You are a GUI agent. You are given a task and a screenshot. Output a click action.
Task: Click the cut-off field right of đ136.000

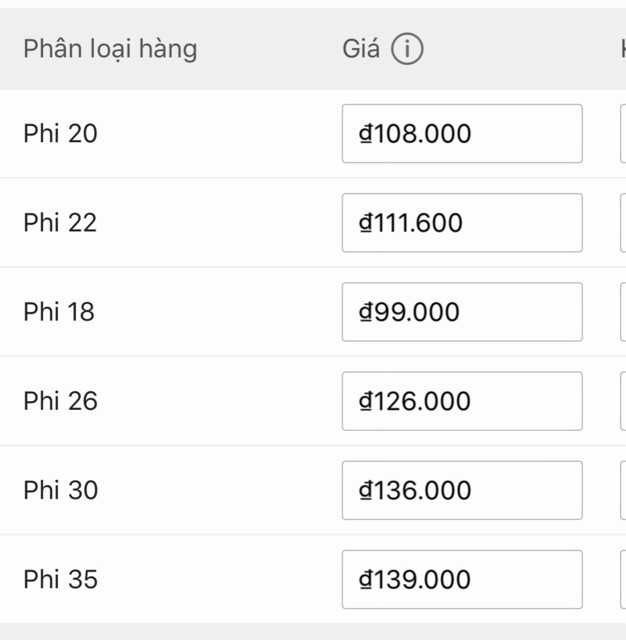pos(623,490)
